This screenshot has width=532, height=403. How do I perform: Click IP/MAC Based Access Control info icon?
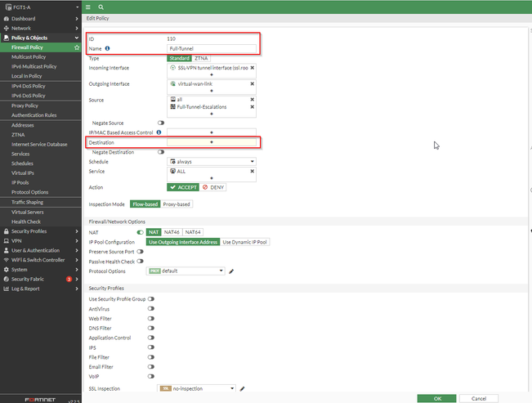click(159, 132)
